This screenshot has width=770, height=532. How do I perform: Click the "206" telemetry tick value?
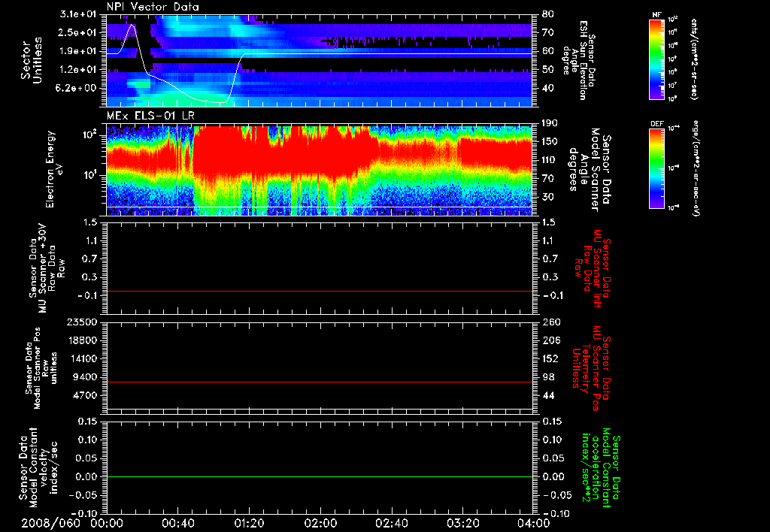tap(550, 340)
